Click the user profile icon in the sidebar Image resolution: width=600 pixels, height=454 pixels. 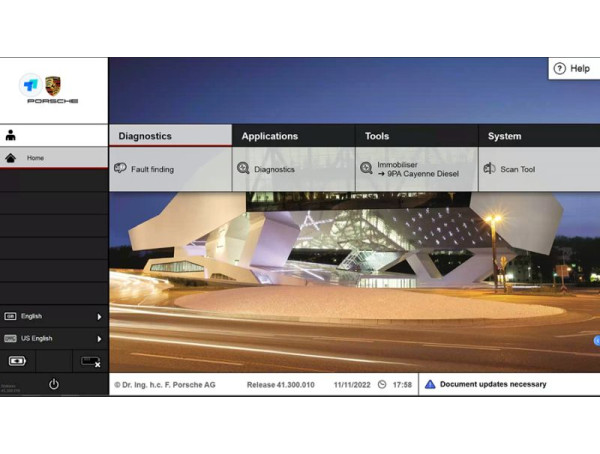(x=11, y=135)
